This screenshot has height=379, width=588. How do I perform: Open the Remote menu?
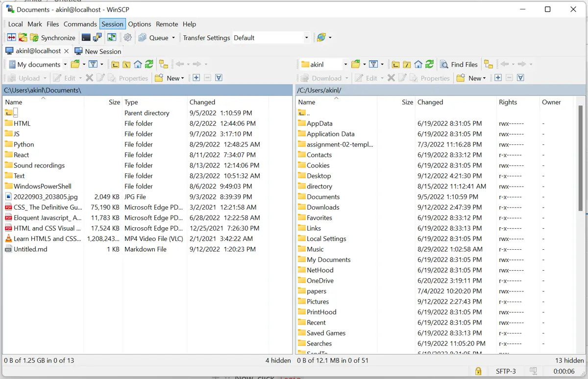[167, 24]
